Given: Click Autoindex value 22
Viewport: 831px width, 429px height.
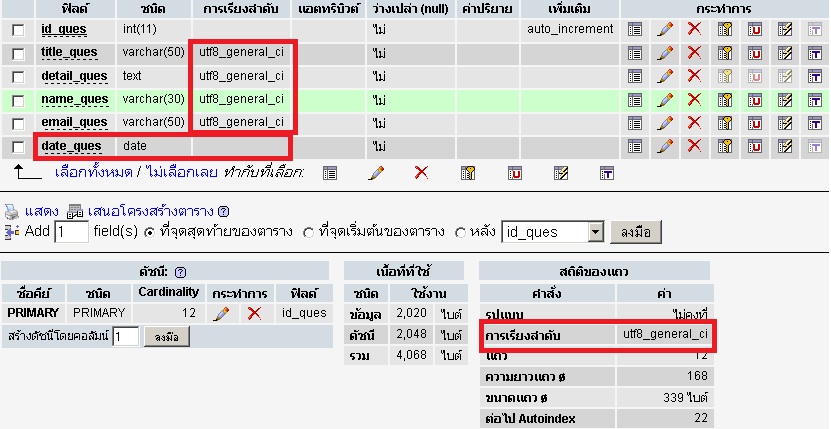Looking at the screenshot, I should pos(701,418).
